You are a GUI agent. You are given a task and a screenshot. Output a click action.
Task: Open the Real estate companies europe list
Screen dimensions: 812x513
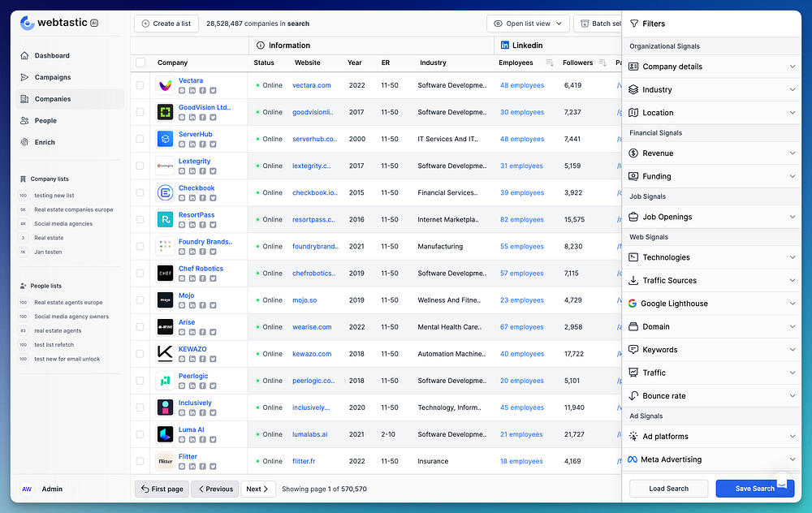73,209
